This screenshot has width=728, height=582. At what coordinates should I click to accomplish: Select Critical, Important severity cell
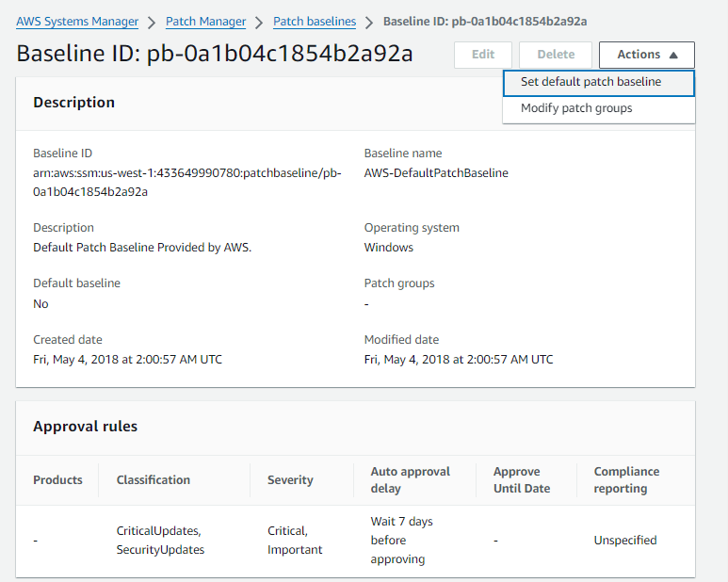pyautogui.click(x=295, y=541)
